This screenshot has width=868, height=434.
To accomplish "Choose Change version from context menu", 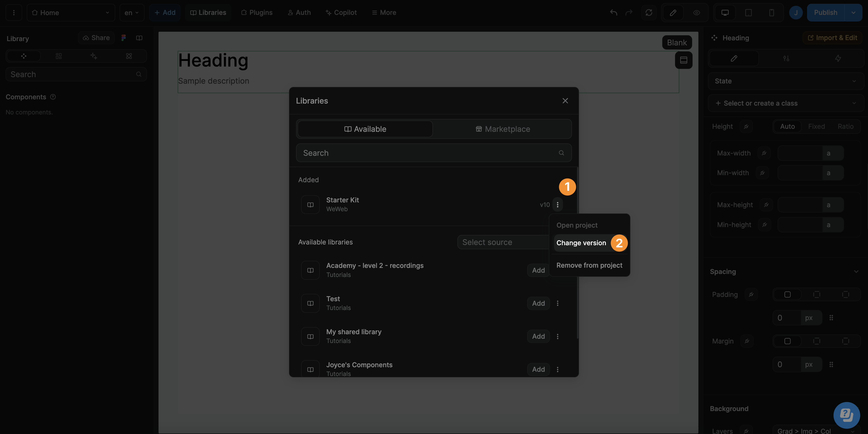I will click(581, 243).
